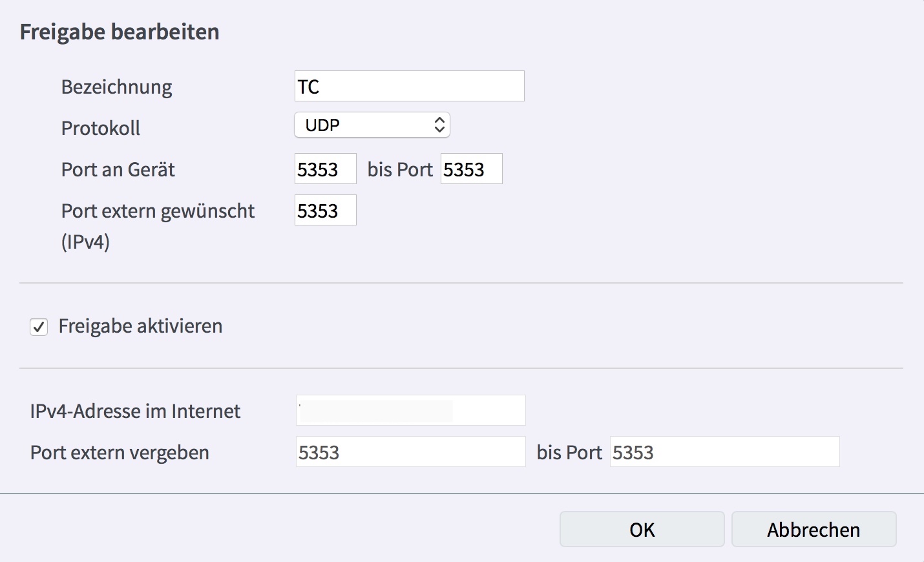Click the IPv4-Adresse im Internet field

(410, 411)
